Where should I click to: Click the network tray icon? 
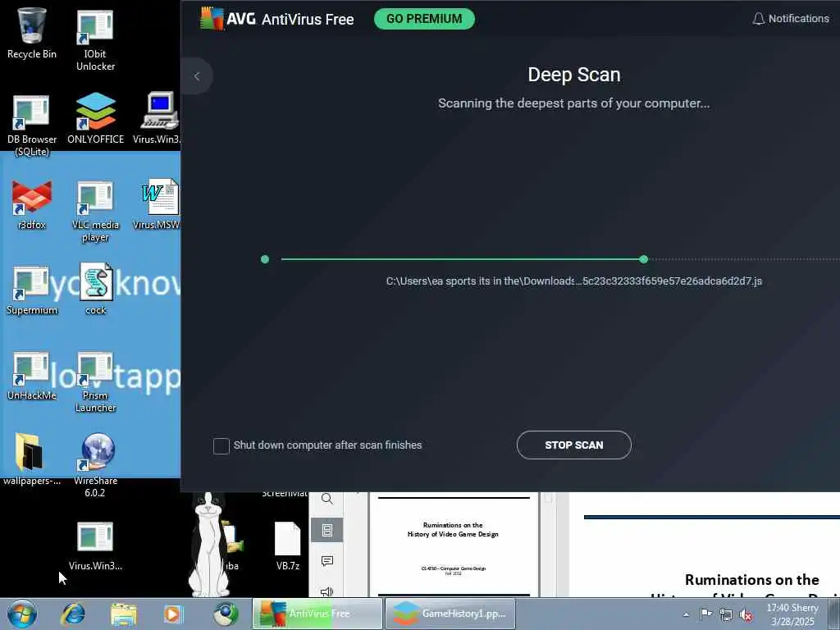coord(726,614)
